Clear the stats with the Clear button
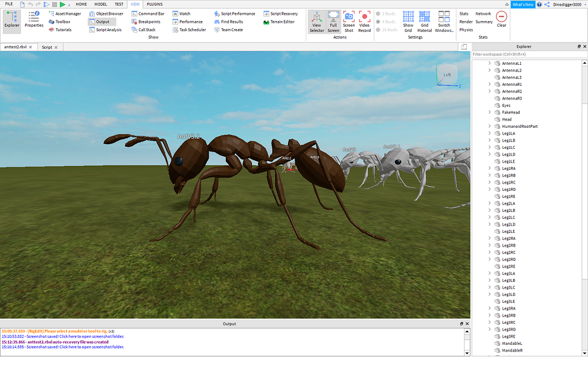The image size is (588, 367). [501, 18]
